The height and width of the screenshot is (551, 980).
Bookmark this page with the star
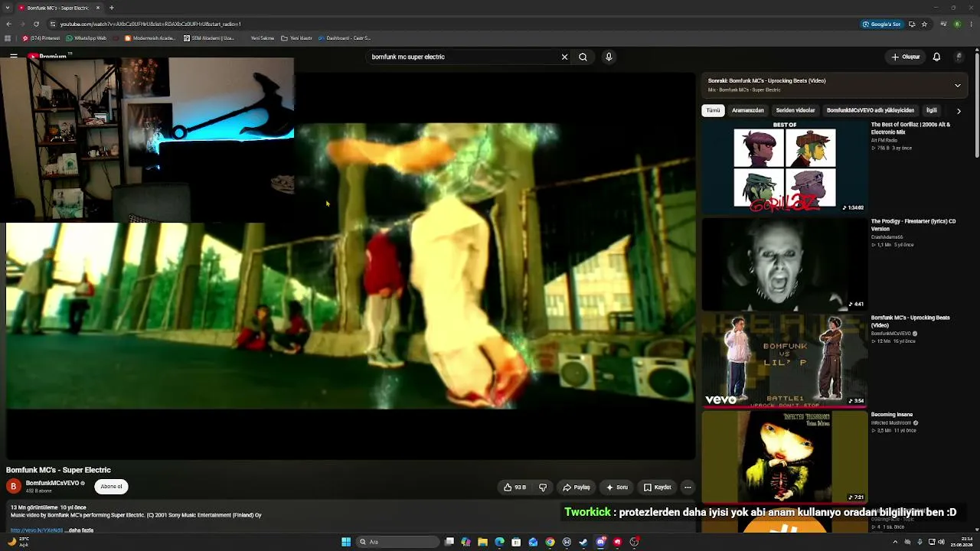(924, 24)
